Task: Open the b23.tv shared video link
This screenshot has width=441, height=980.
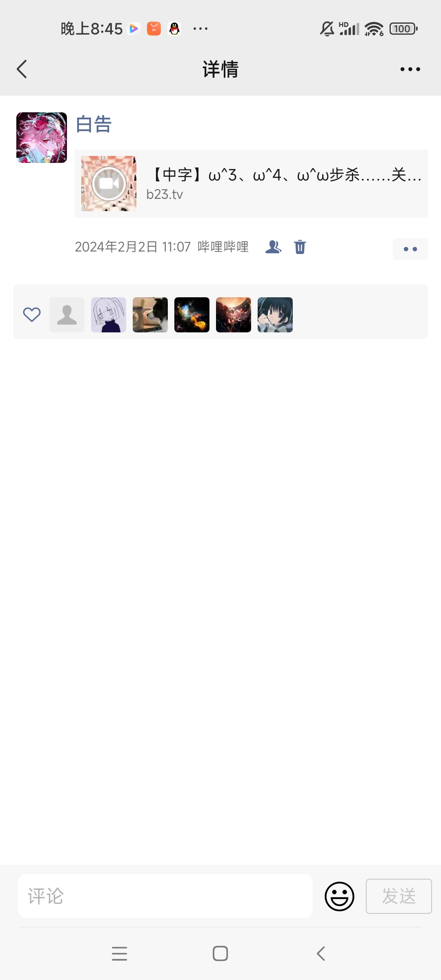Action: (251, 183)
